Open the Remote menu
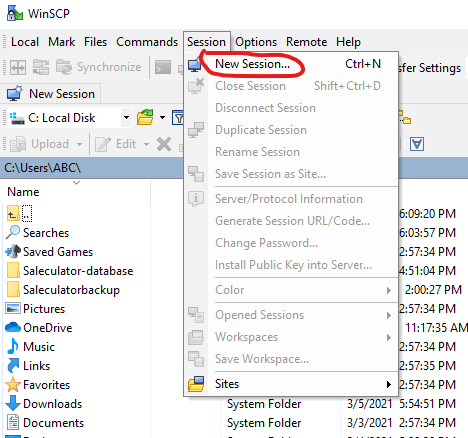Screen dimensions: 468x438 [307, 42]
